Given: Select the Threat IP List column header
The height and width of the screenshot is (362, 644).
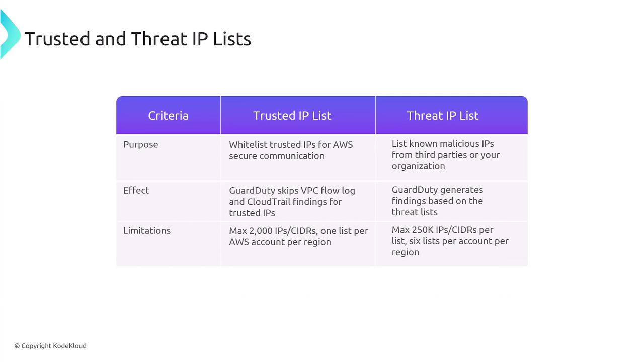Looking at the screenshot, I should [x=442, y=116].
